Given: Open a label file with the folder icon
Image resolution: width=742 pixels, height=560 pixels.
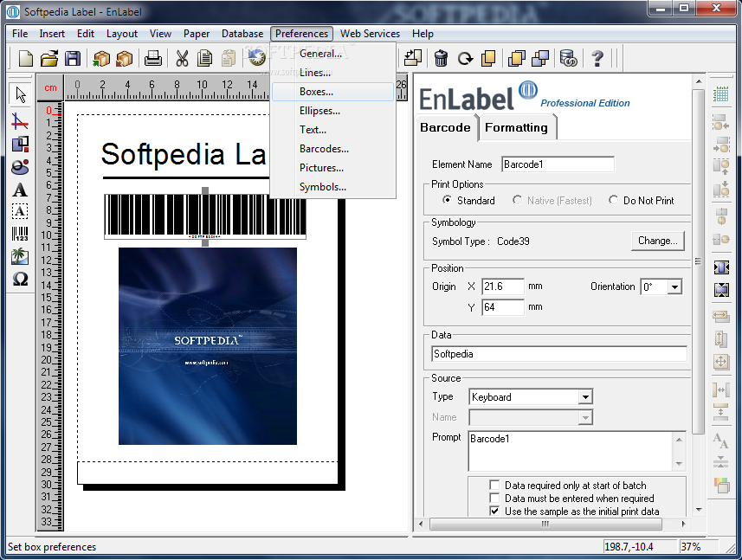Looking at the screenshot, I should [x=49, y=58].
